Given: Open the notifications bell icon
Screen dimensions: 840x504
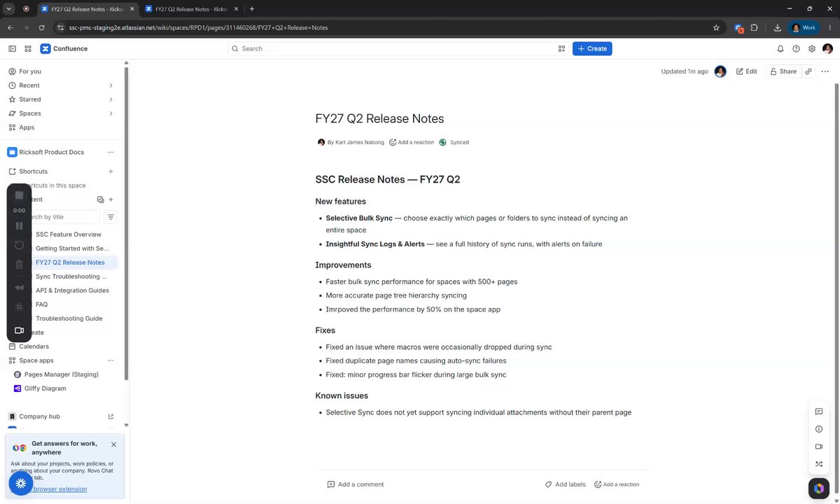Looking at the screenshot, I should (x=780, y=49).
